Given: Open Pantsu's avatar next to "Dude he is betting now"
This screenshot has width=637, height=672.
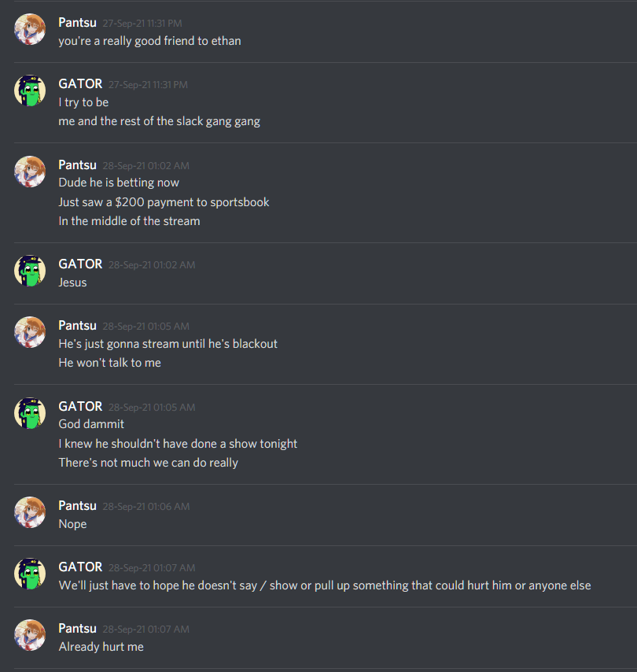Looking at the screenshot, I should click(30, 172).
